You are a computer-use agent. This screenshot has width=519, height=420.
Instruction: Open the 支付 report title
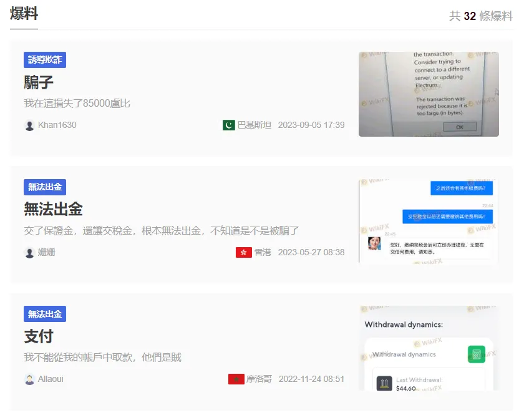tap(39, 336)
